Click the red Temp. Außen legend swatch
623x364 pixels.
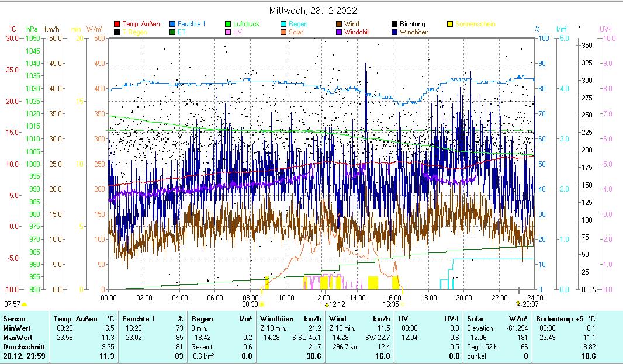[x=117, y=24]
